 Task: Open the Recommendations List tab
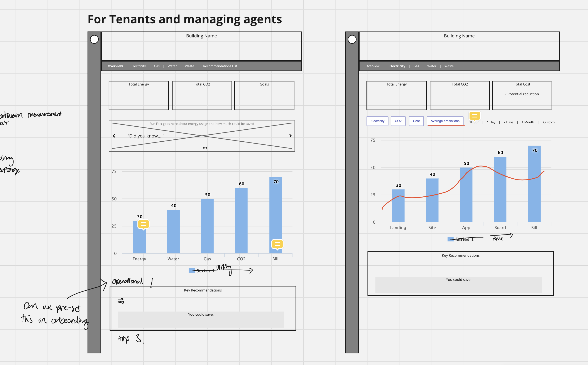pyautogui.click(x=220, y=66)
